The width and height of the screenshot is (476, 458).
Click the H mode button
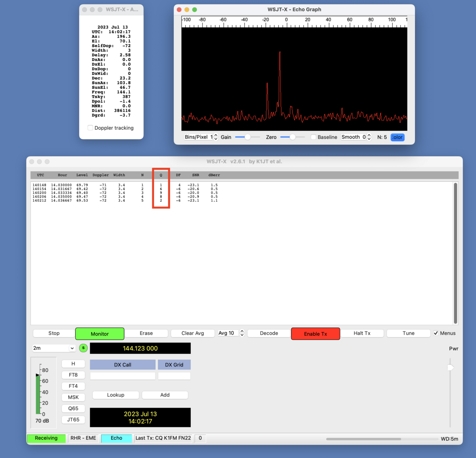click(x=73, y=364)
